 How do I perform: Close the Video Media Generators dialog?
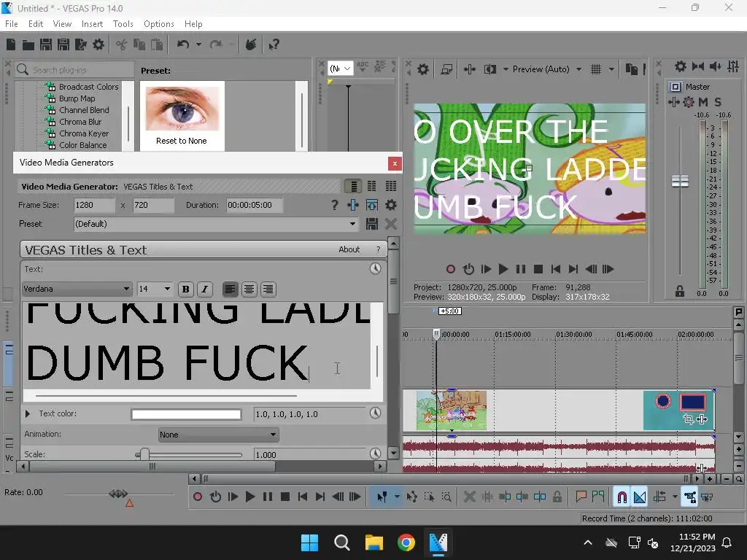(x=395, y=164)
